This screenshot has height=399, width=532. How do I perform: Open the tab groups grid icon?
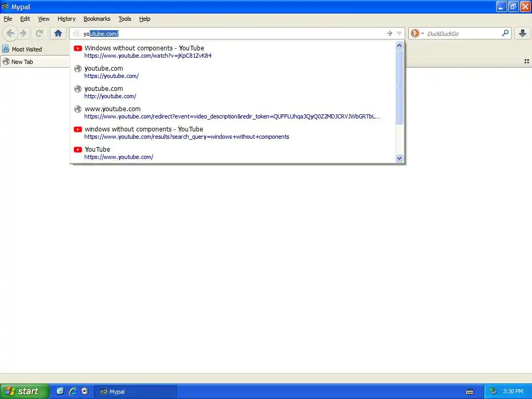[527, 61]
